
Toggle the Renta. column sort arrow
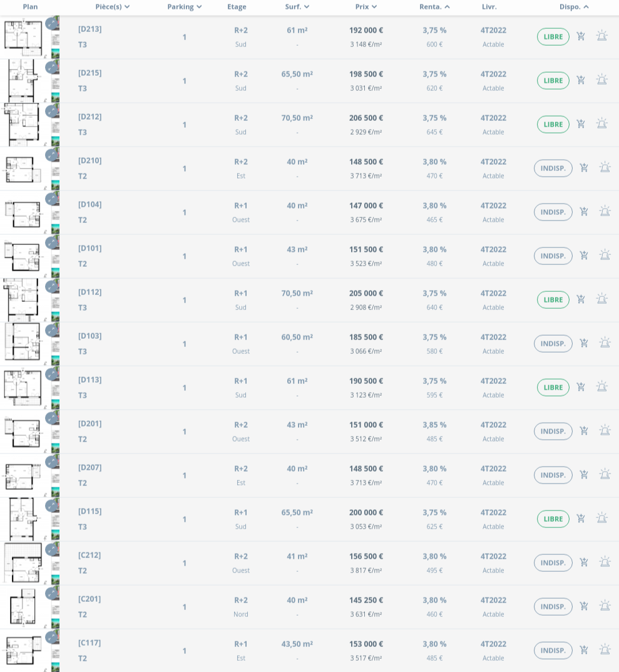coord(447,7)
